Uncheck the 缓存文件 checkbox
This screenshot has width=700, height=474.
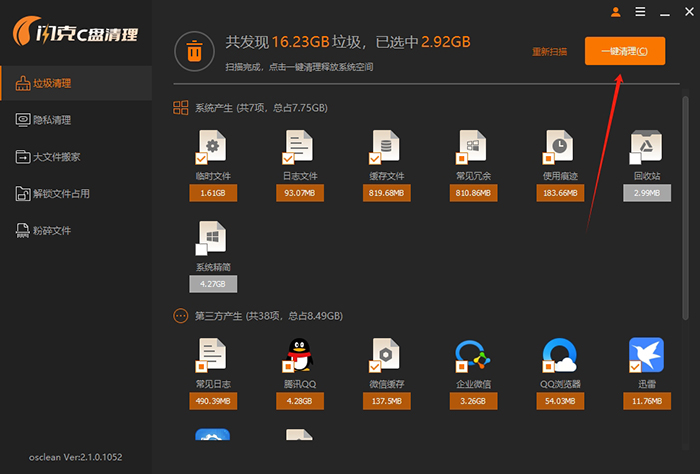click(x=375, y=158)
